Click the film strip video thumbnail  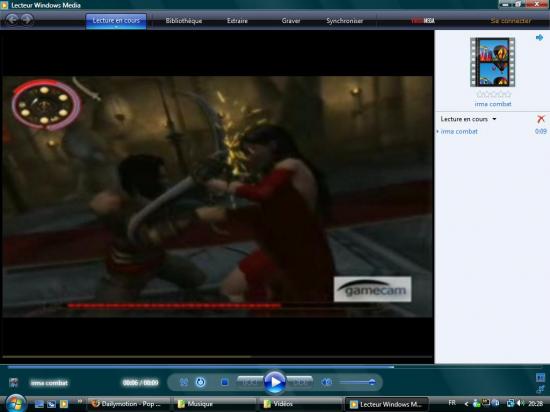point(492,62)
